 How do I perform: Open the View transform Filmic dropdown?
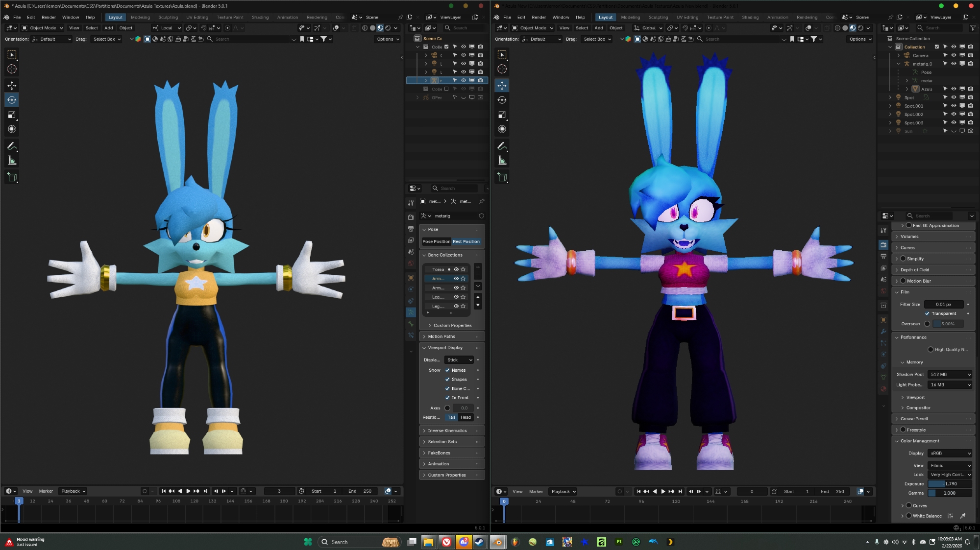[x=950, y=465]
